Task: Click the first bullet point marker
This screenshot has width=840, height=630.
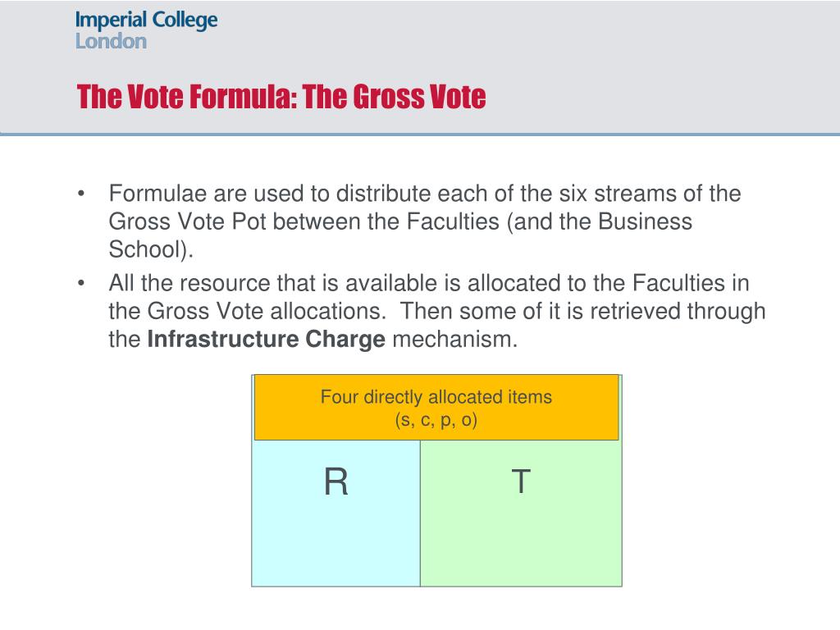Action: (x=81, y=194)
